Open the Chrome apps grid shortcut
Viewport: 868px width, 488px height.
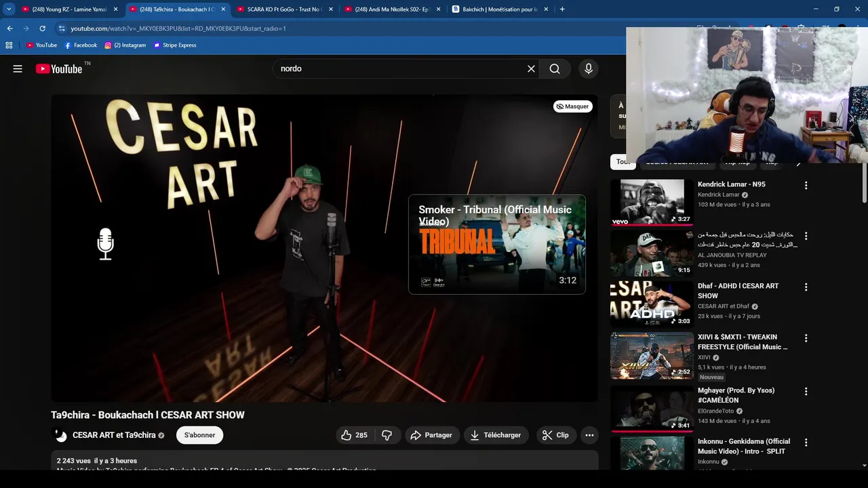(x=9, y=45)
